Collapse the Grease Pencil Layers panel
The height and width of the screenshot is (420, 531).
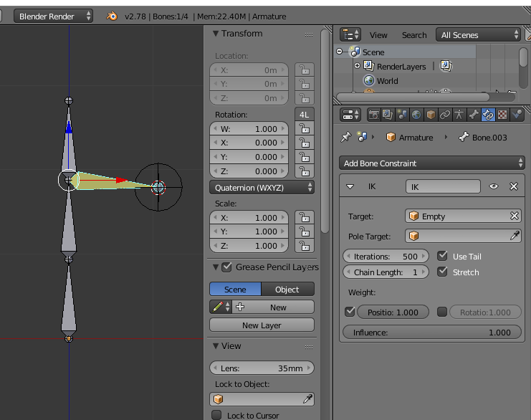pos(216,267)
